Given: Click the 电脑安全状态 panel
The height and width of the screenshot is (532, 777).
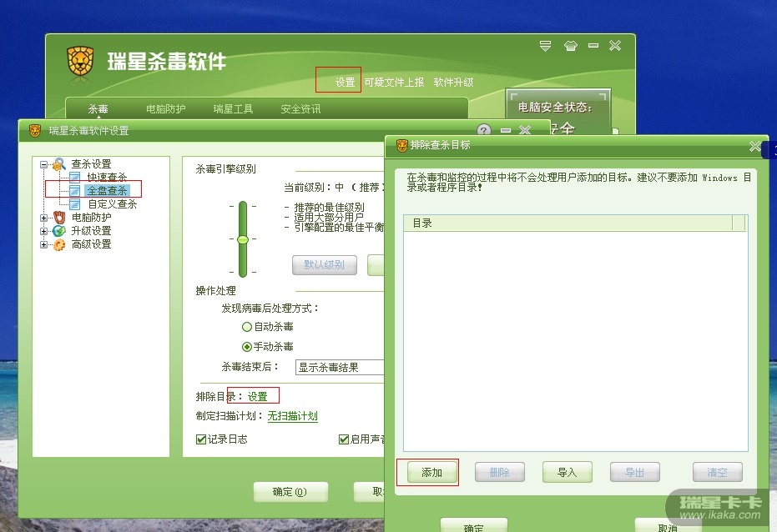Looking at the screenshot, I should pos(558,112).
